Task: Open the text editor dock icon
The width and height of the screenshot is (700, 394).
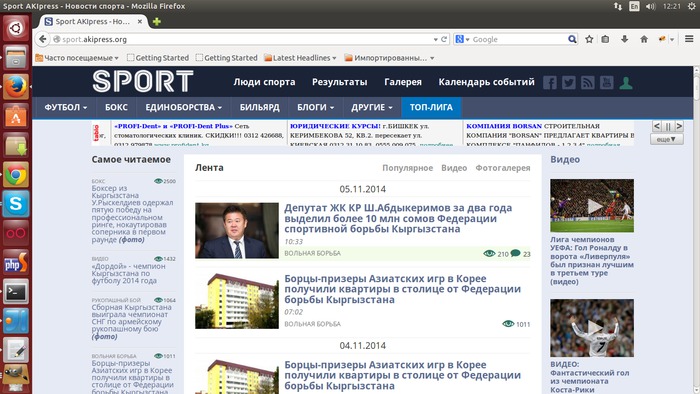Action: (16, 350)
